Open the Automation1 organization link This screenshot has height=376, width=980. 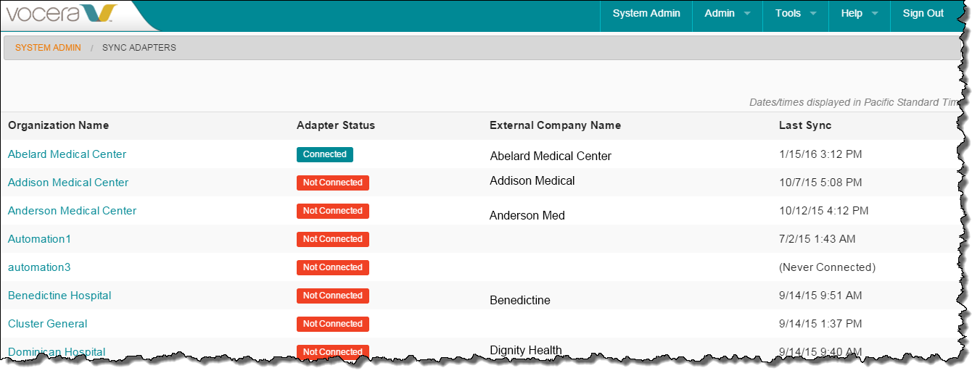pos(39,239)
